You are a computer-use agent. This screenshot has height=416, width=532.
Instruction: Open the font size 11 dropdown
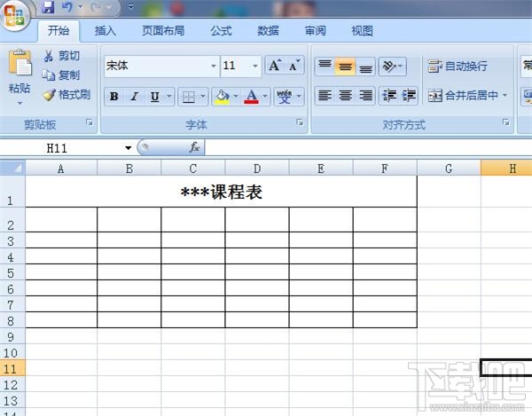(x=255, y=66)
